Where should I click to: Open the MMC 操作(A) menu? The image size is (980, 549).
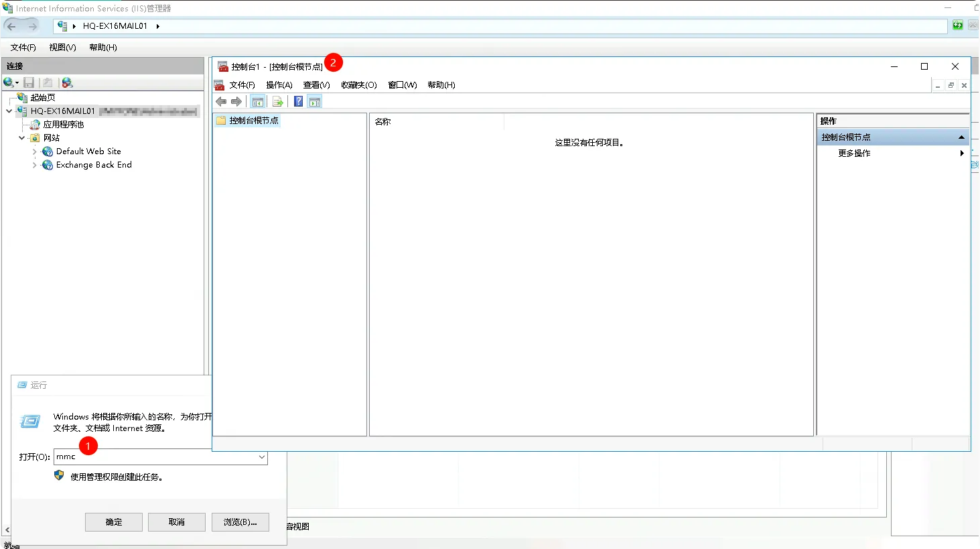tap(279, 85)
